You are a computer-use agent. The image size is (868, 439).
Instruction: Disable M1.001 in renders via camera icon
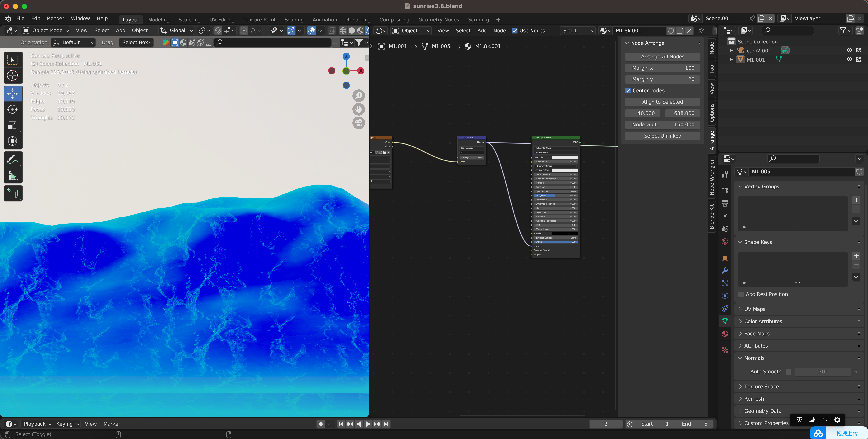tap(859, 59)
